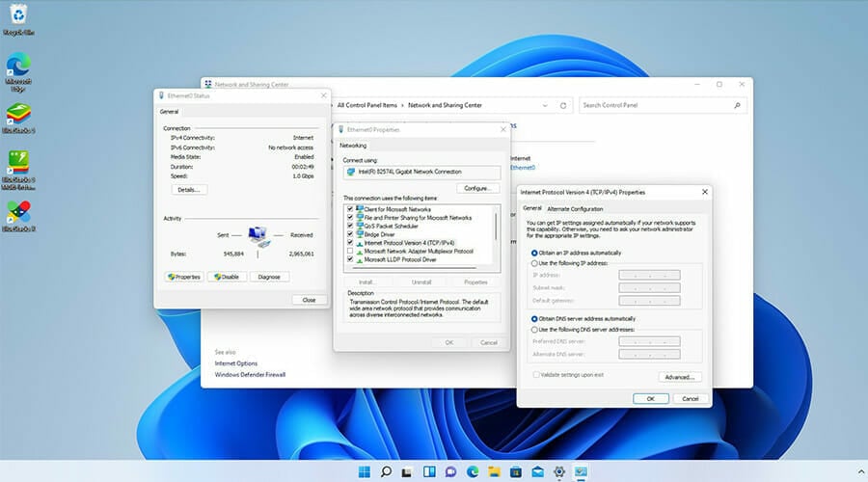Click Configure for the network adapter
868x482 pixels.
click(477, 188)
